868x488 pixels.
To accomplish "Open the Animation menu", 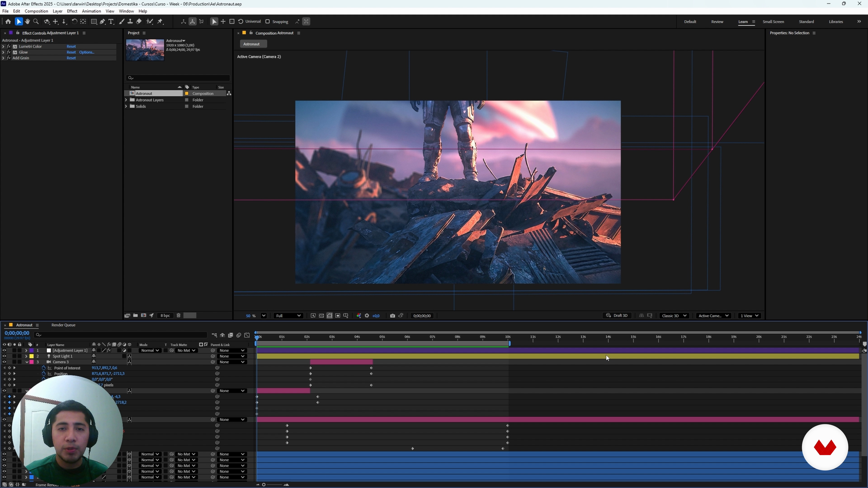I will pyautogui.click(x=91, y=11).
